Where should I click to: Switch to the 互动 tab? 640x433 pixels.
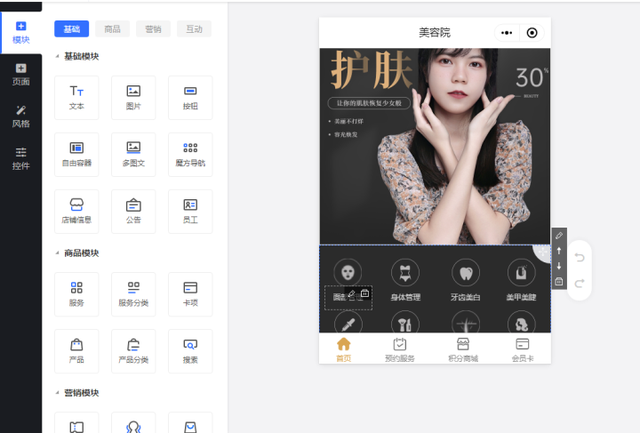(x=194, y=29)
